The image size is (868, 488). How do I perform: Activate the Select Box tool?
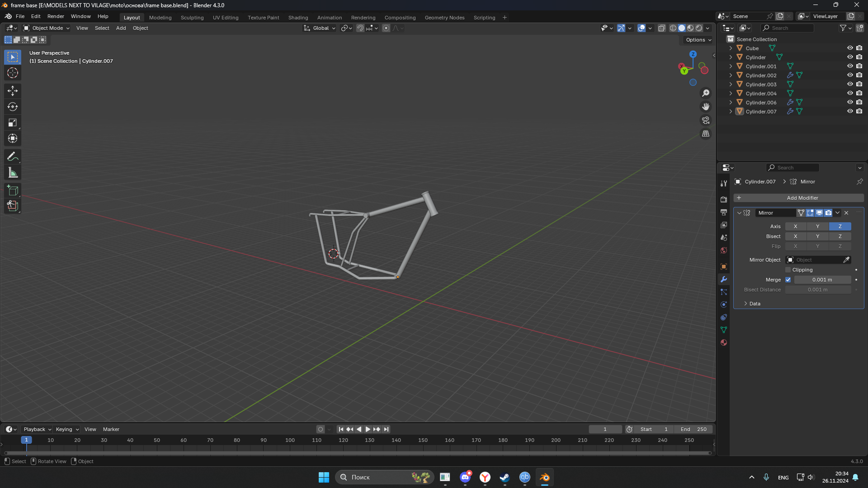click(x=13, y=57)
